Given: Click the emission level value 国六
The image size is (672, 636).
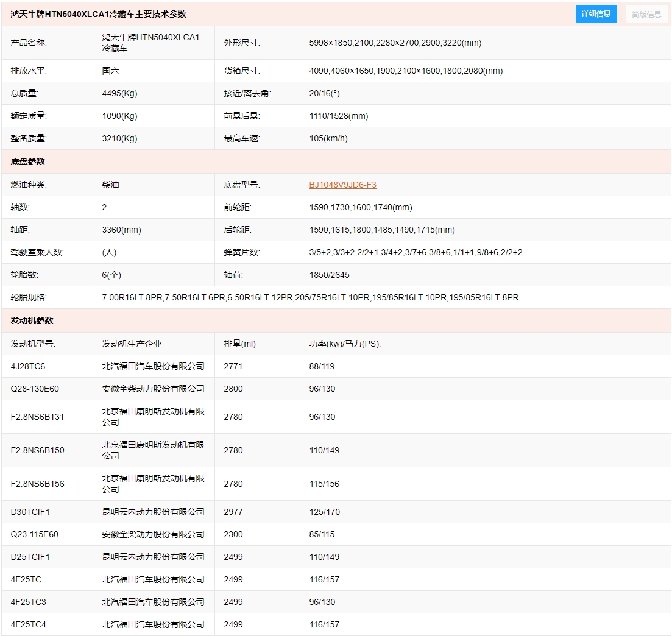Looking at the screenshot, I should coord(110,71).
